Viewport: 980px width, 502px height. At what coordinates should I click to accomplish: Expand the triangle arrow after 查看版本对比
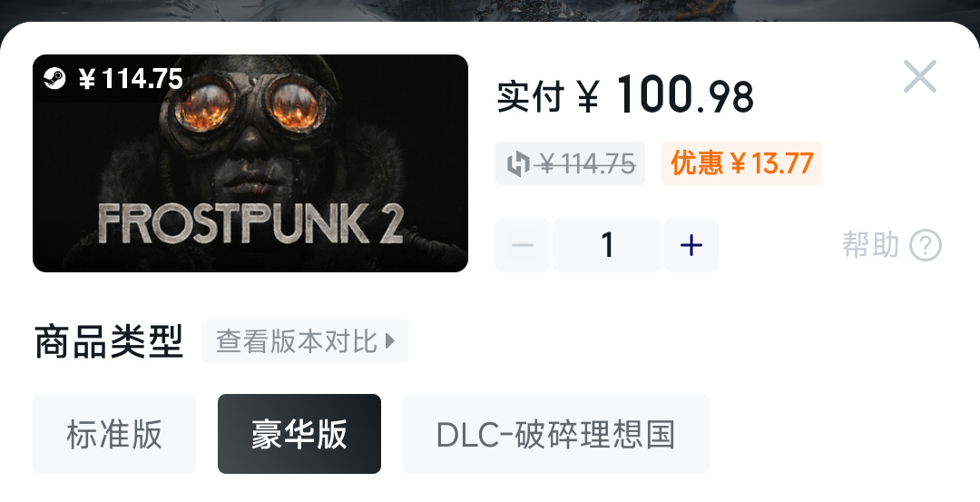390,341
